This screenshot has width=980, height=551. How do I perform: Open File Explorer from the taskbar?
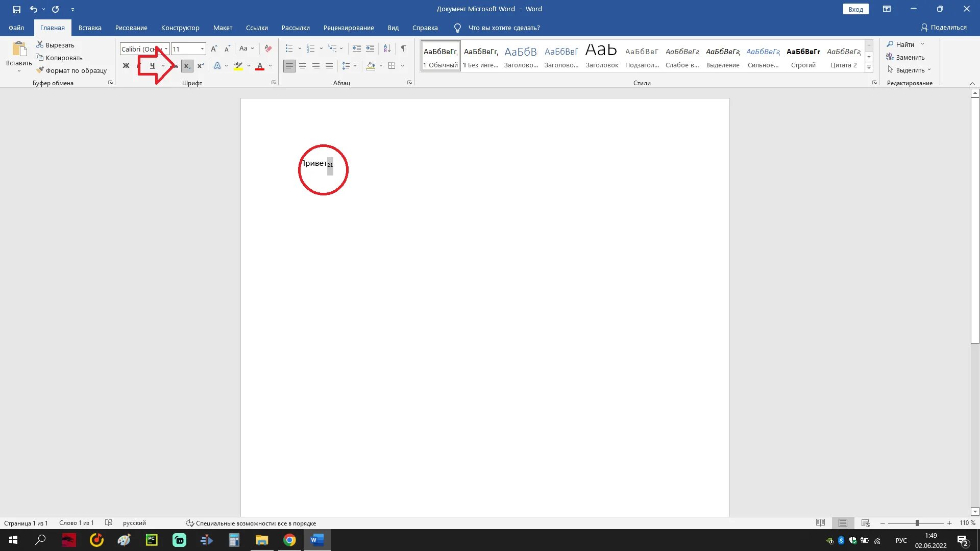[262, 540]
